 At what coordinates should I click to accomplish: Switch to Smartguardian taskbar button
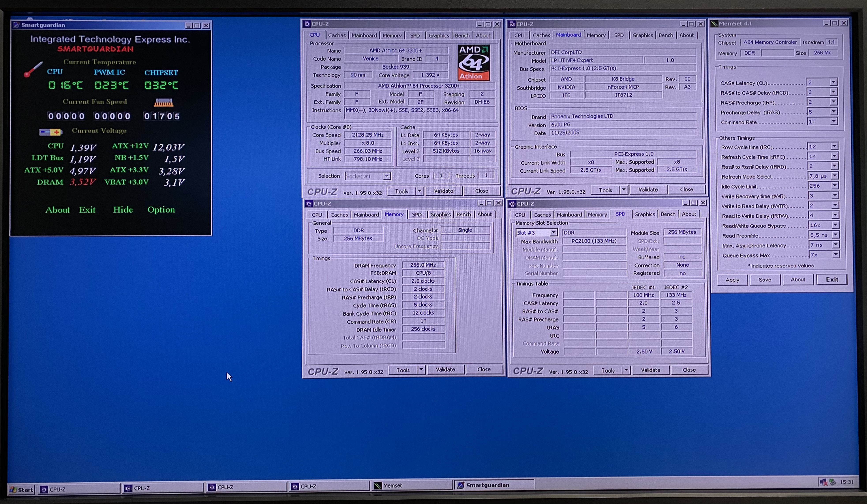(494, 485)
